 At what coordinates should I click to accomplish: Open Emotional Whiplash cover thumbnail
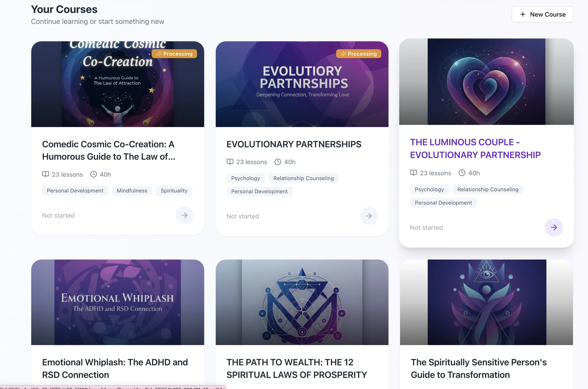click(117, 302)
